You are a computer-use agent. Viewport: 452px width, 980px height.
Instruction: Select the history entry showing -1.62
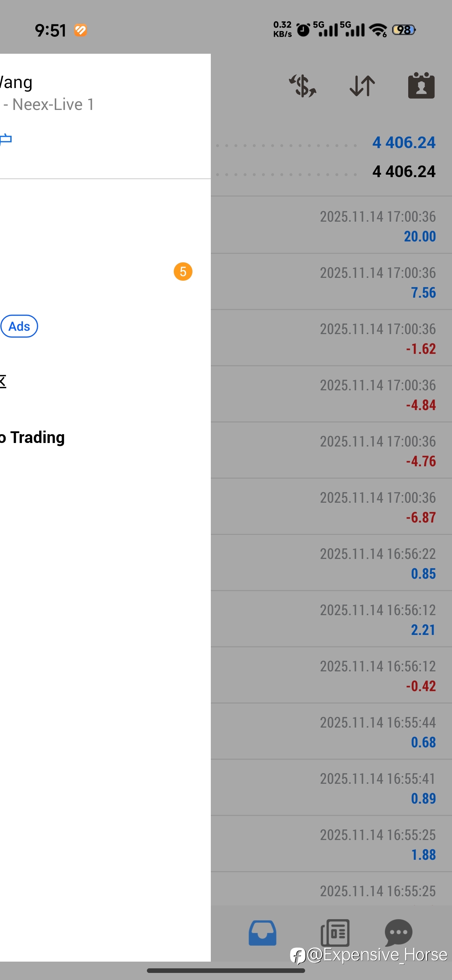click(331, 339)
